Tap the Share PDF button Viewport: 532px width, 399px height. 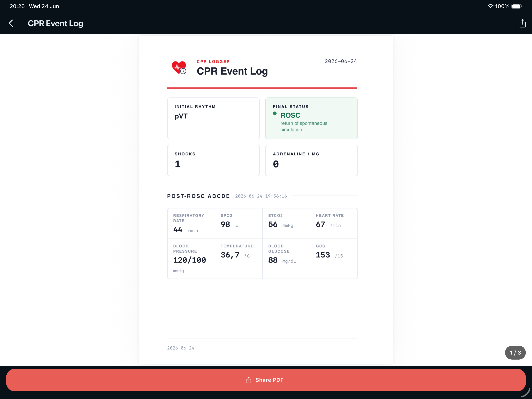(x=266, y=380)
